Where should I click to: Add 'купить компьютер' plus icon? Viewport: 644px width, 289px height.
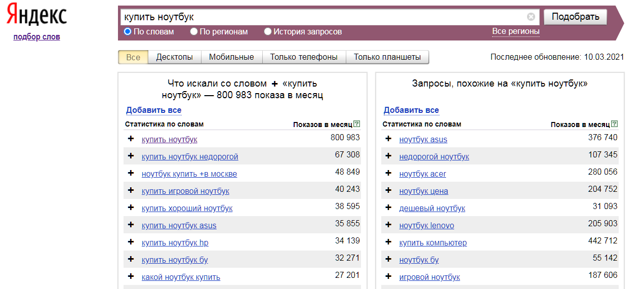tap(388, 242)
